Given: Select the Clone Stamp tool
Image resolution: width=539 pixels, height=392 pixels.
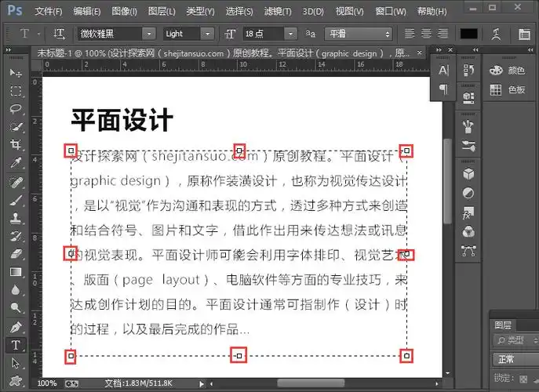Looking at the screenshot, I should coord(16,218).
